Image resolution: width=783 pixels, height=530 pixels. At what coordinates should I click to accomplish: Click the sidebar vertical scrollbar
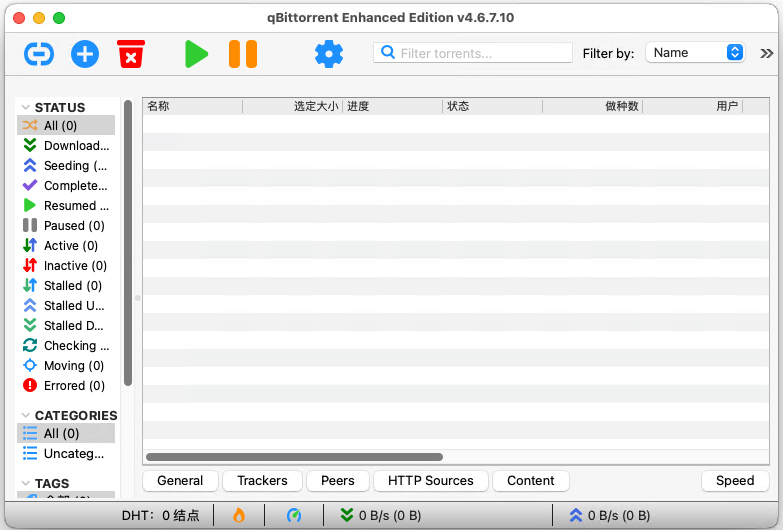click(128, 243)
